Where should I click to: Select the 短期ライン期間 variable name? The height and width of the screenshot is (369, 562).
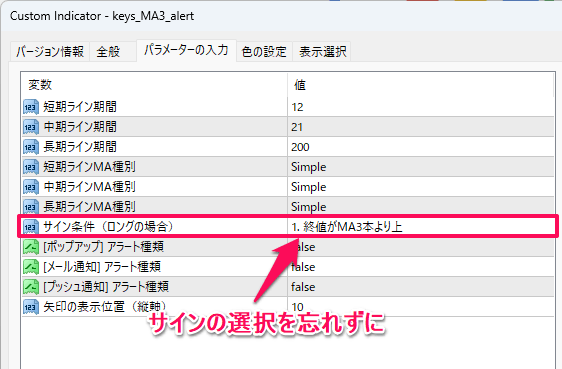coord(80,107)
